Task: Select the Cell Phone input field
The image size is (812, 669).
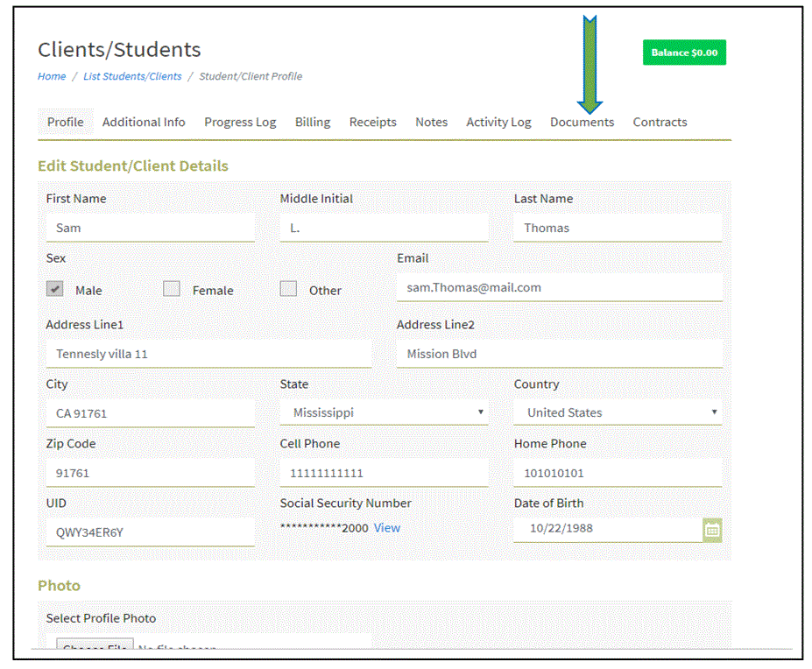Action: (x=384, y=473)
